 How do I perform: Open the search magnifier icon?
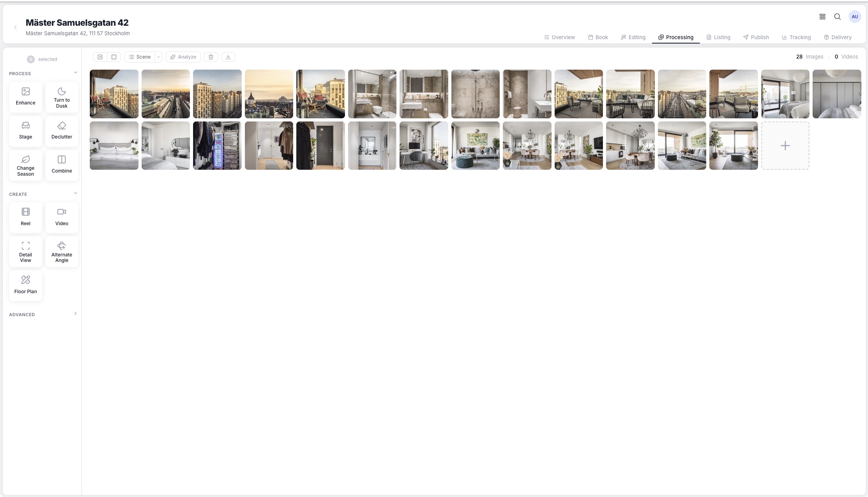(838, 17)
